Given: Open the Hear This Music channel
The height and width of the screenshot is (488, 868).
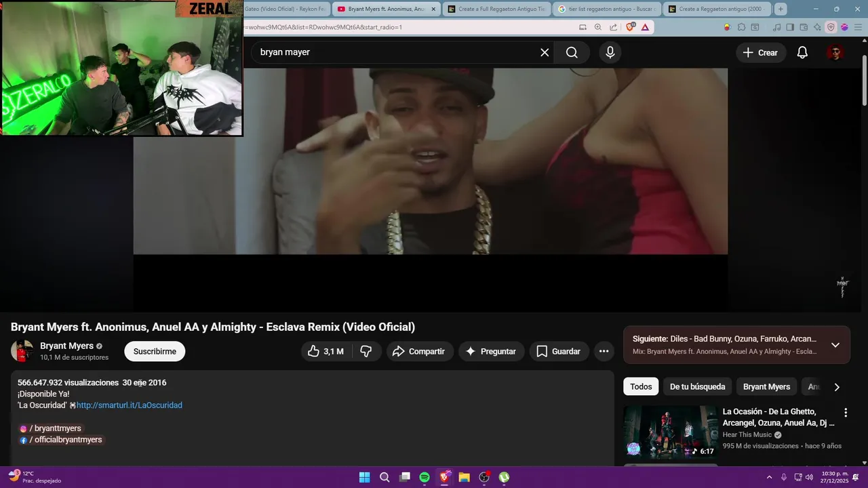Looking at the screenshot, I should click(747, 434).
